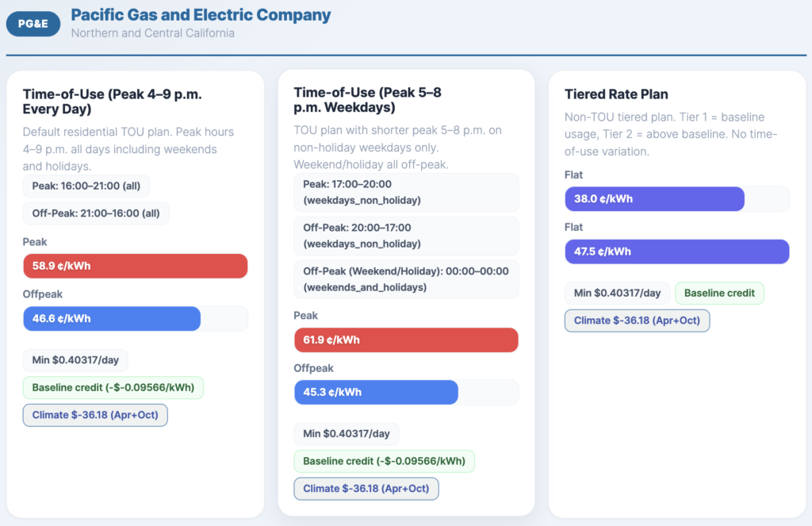The height and width of the screenshot is (526, 812).
Task: Select the blue 45.3 ¢/kWh offpeak bar
Action: click(x=376, y=393)
